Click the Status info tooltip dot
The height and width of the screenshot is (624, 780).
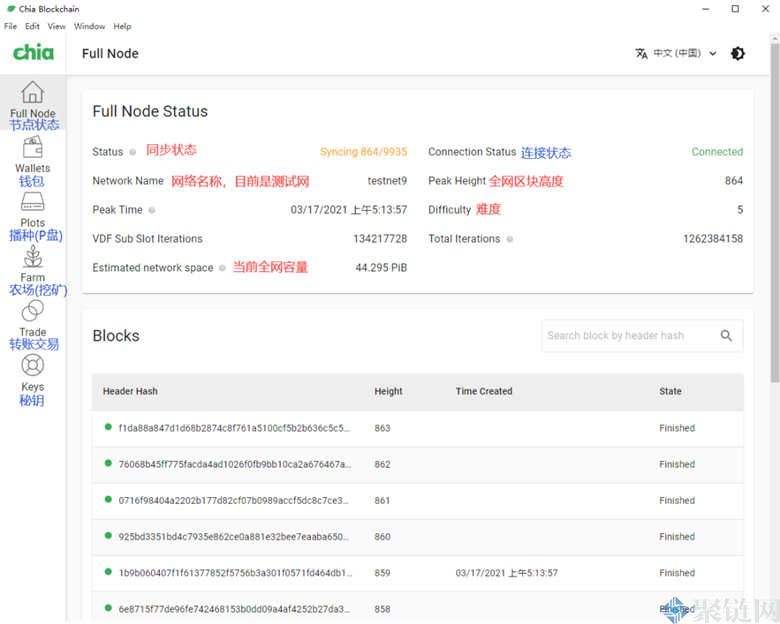coord(132,152)
